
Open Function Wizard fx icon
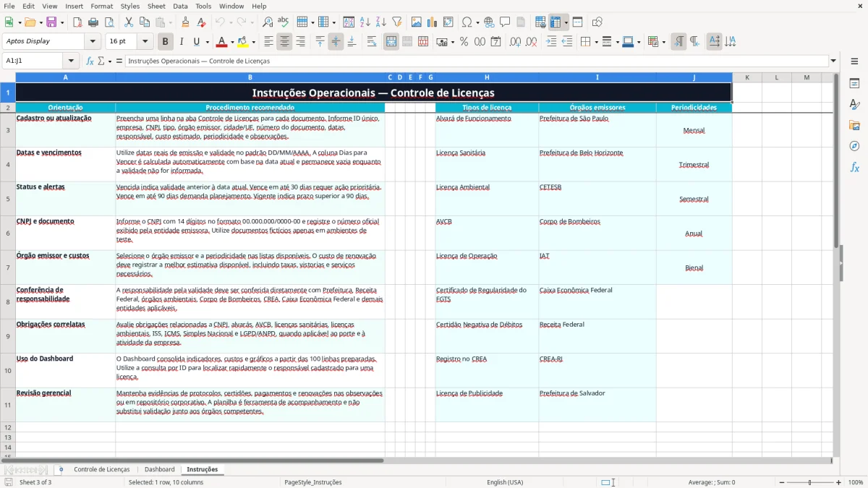click(x=90, y=61)
